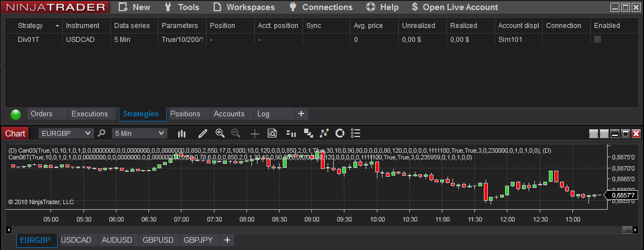Add a new Control Center tab
Viewport: 644px width, 250px height.
point(301,114)
